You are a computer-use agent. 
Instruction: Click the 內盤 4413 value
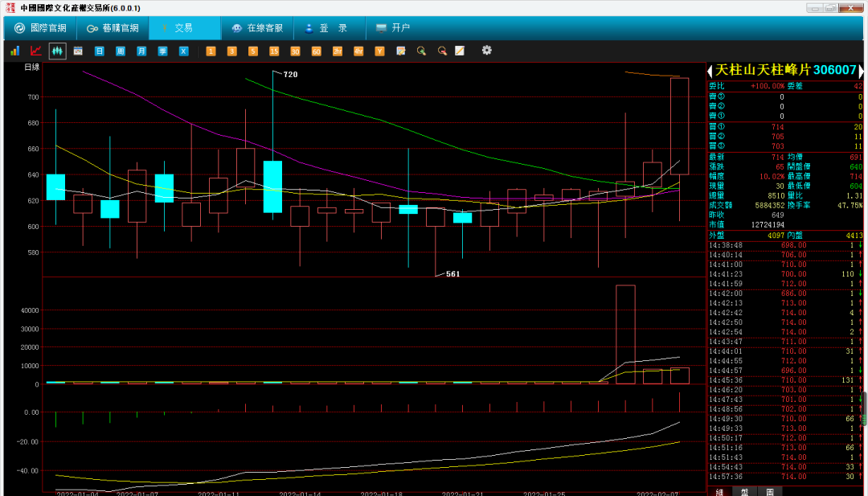click(x=854, y=236)
